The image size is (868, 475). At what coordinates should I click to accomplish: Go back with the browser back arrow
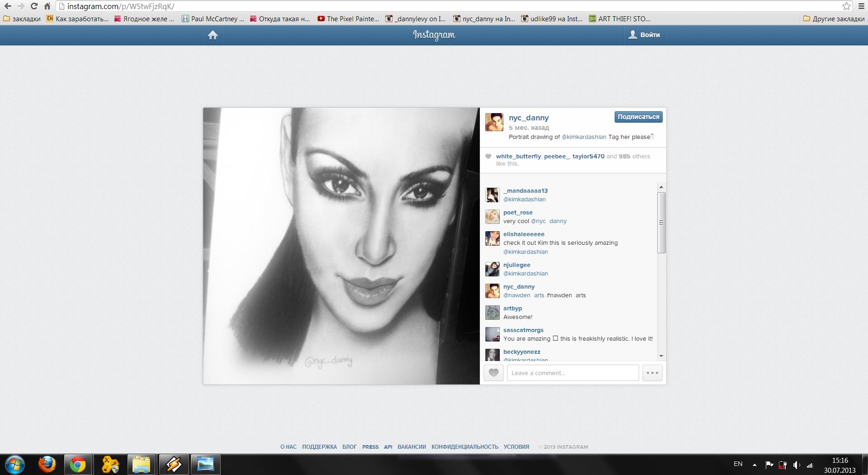point(8,6)
